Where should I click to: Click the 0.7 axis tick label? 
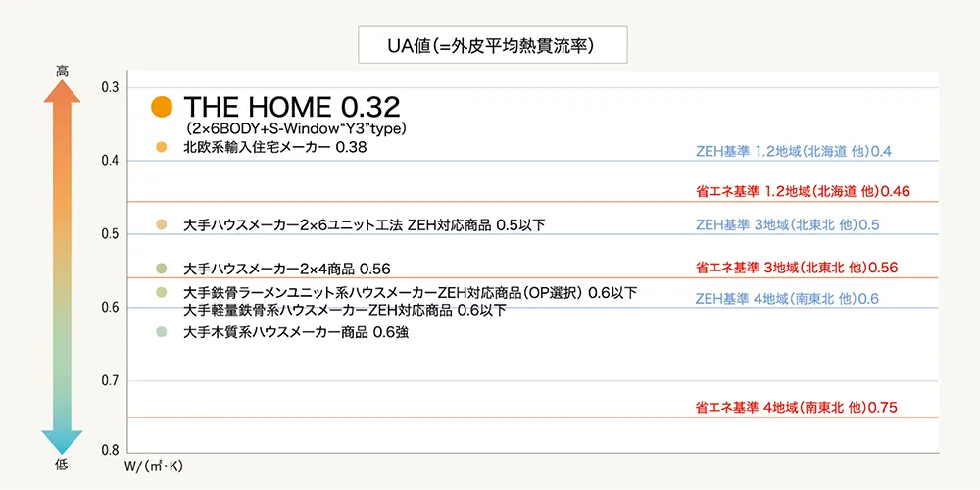110,380
